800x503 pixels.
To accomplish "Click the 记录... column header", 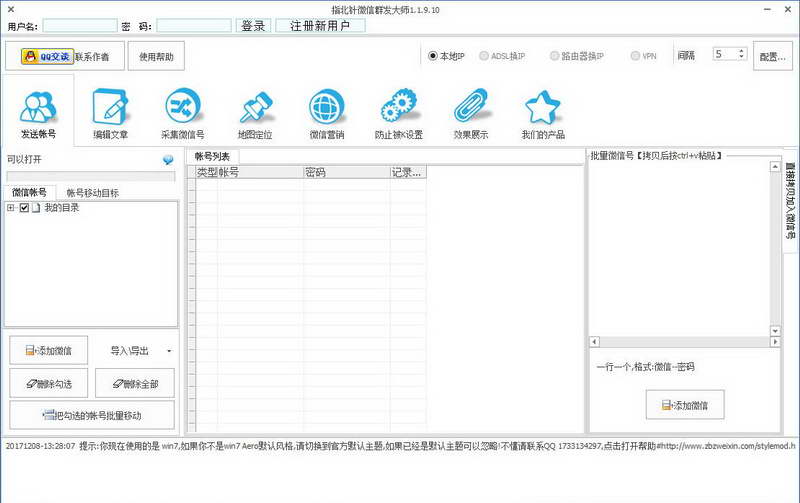I will click(x=408, y=172).
